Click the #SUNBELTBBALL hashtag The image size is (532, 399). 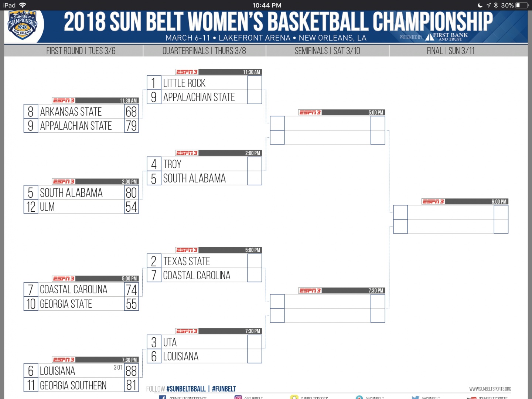[186, 389]
